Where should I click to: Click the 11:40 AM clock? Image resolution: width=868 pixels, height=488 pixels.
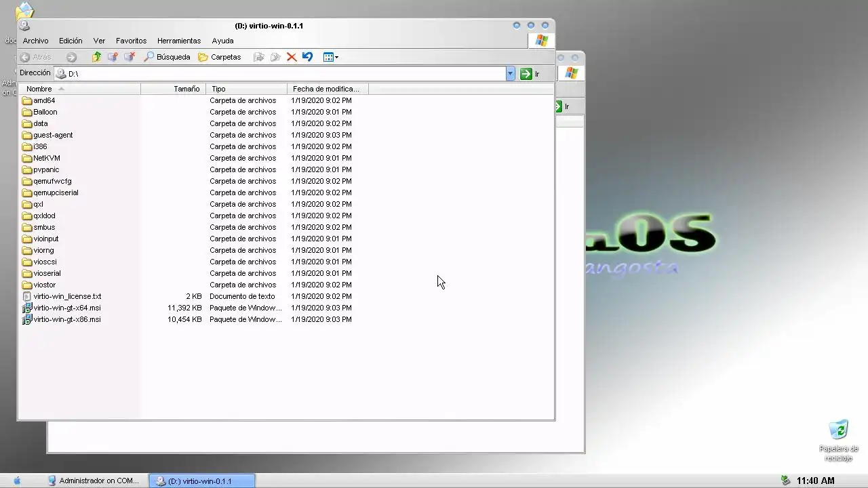point(816,481)
